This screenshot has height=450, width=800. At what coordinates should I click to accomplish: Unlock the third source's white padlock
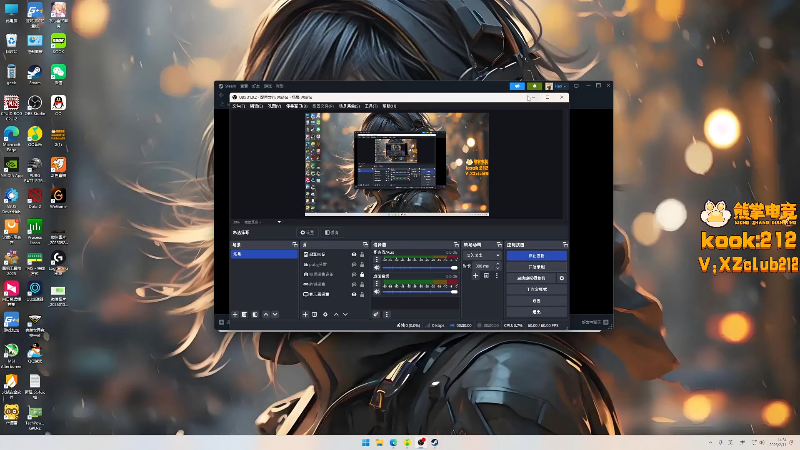tap(362, 274)
